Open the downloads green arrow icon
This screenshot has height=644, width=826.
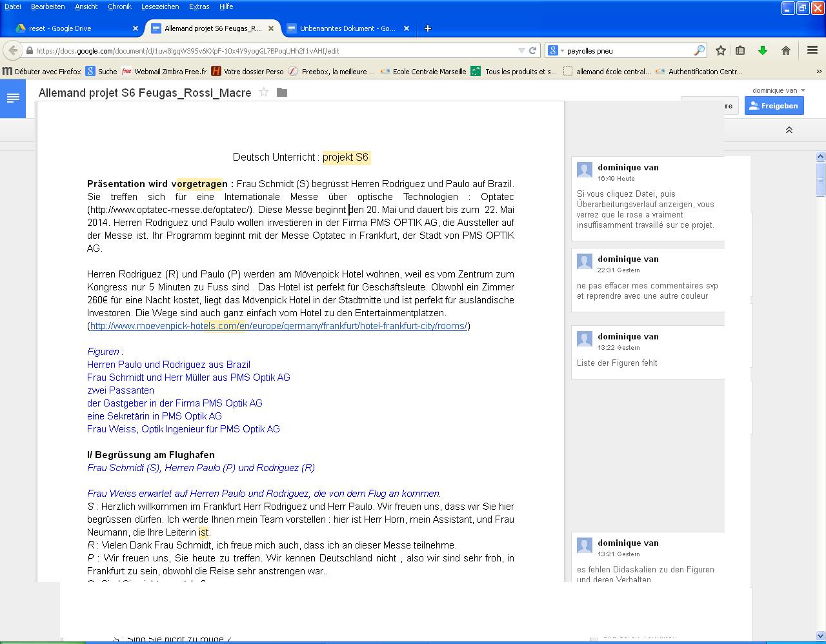coord(763,50)
